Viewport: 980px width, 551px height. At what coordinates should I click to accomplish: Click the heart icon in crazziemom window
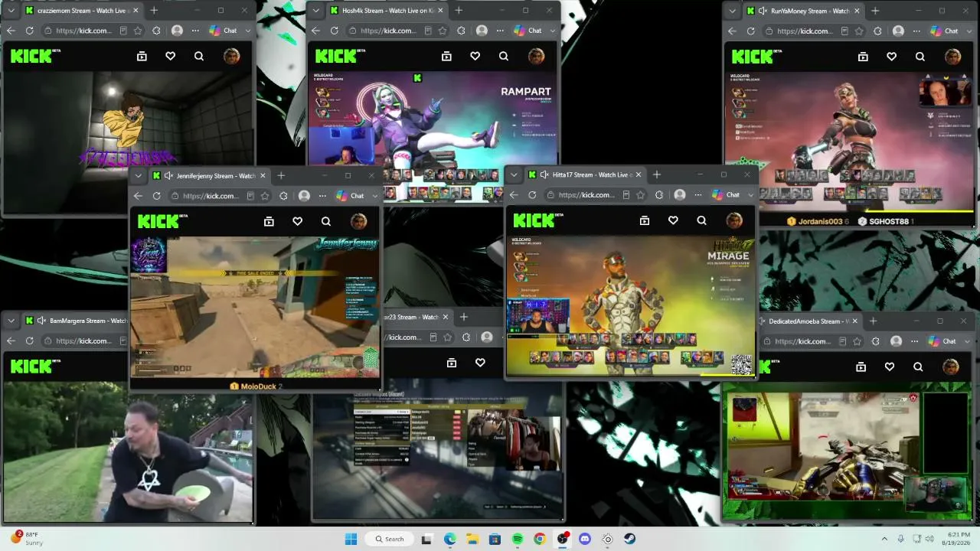170,56
